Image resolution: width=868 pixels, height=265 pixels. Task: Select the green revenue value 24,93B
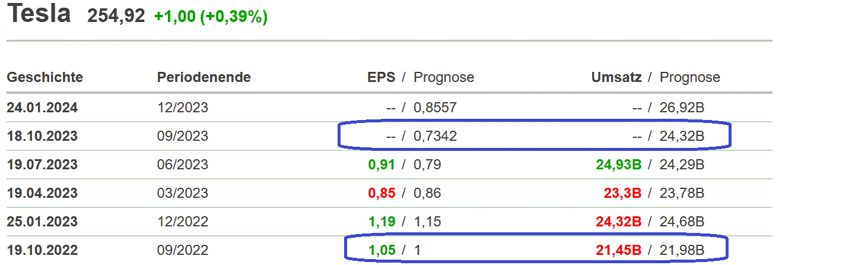point(619,165)
